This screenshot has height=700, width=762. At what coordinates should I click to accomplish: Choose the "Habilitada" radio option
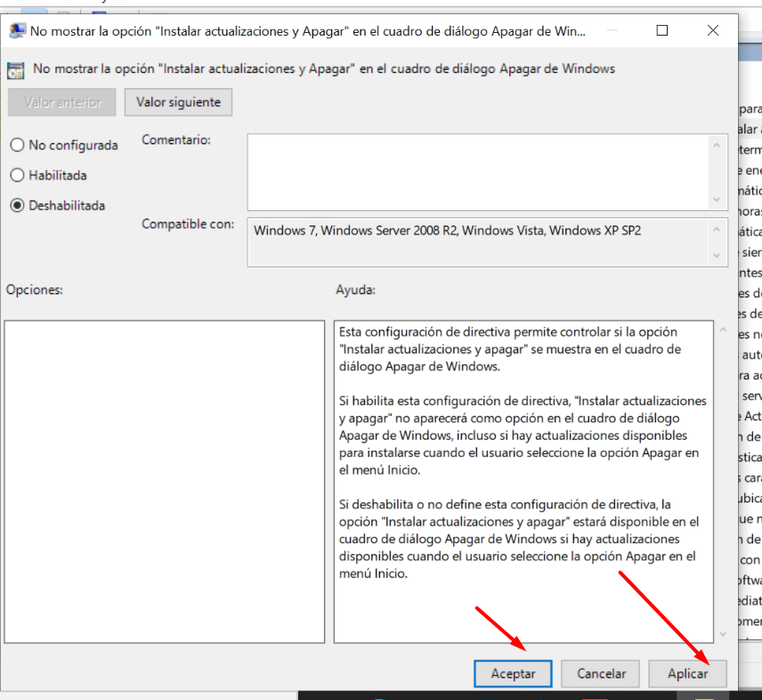17,175
